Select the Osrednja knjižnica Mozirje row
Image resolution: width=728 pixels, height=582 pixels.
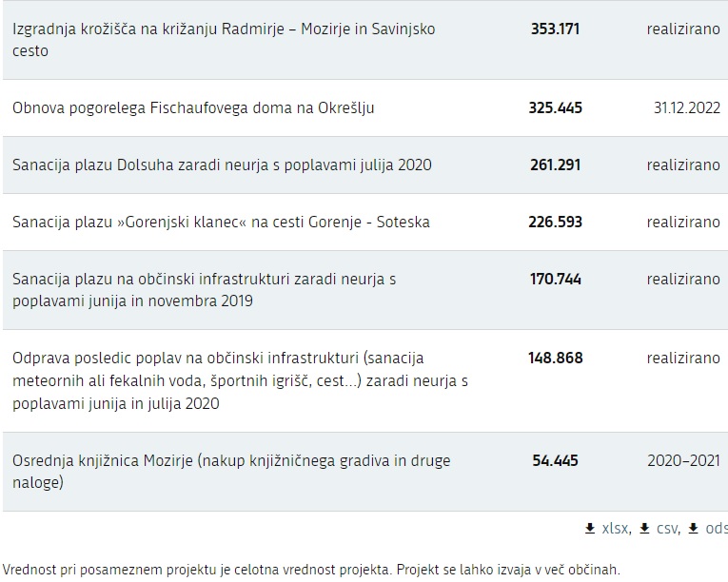(x=365, y=472)
